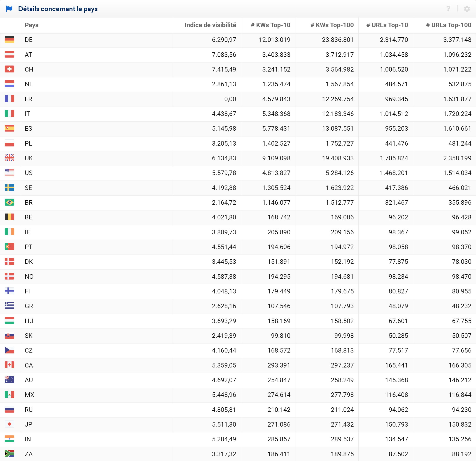Click the Finland flag icon
This screenshot has width=476, height=461.
click(x=10, y=291)
